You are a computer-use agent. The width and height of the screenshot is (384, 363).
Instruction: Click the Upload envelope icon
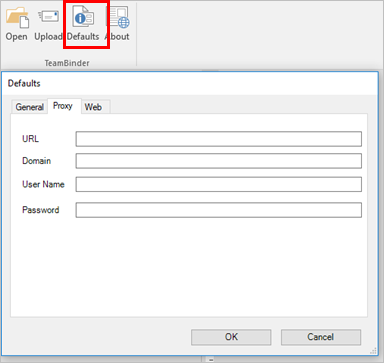click(49, 17)
